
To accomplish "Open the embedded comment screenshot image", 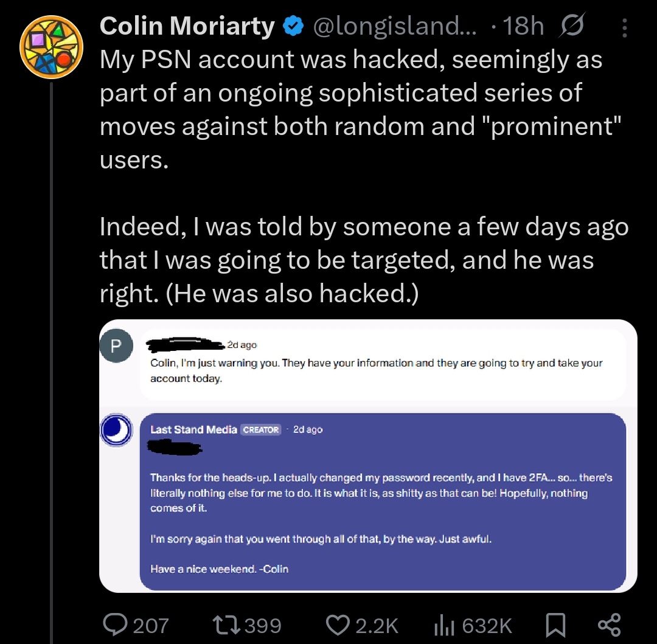I will pos(368,456).
